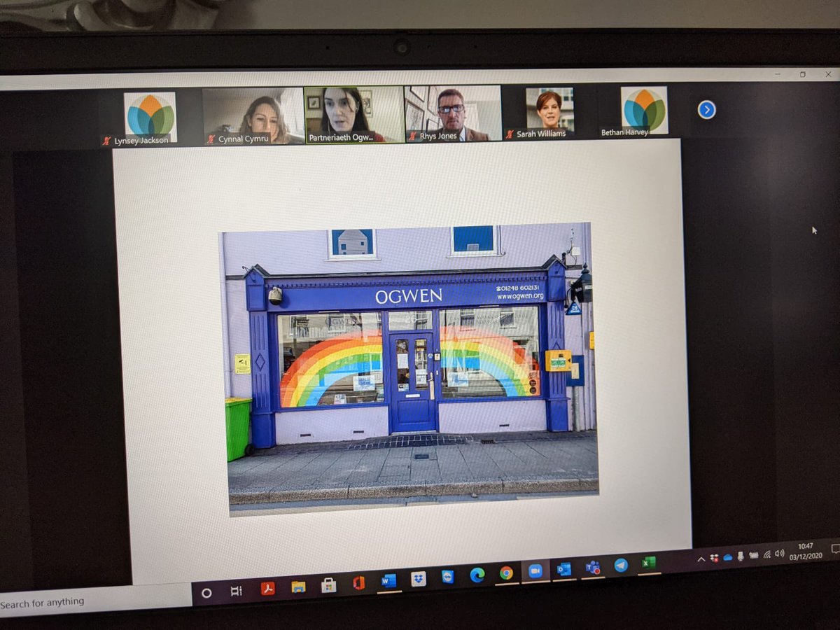The height and width of the screenshot is (630, 840).
Task: Click the Dropbox tray icon with red badge
Action: coord(714,558)
